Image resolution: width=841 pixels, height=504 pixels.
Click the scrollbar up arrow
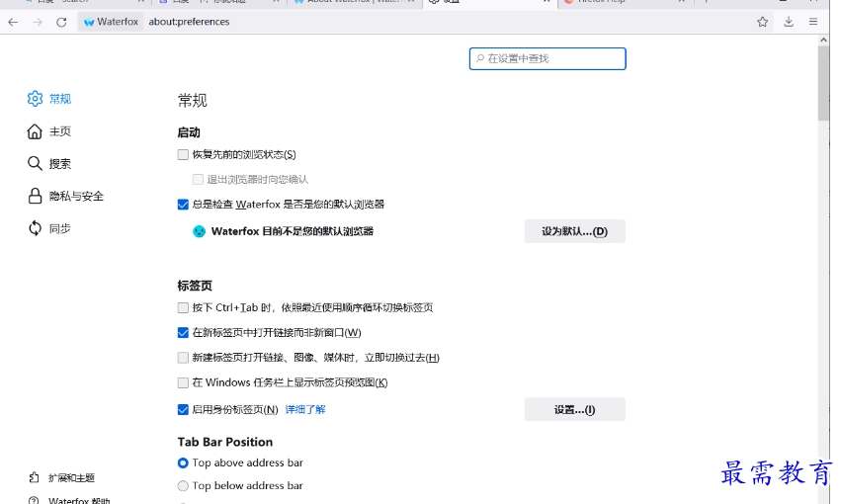click(823, 40)
